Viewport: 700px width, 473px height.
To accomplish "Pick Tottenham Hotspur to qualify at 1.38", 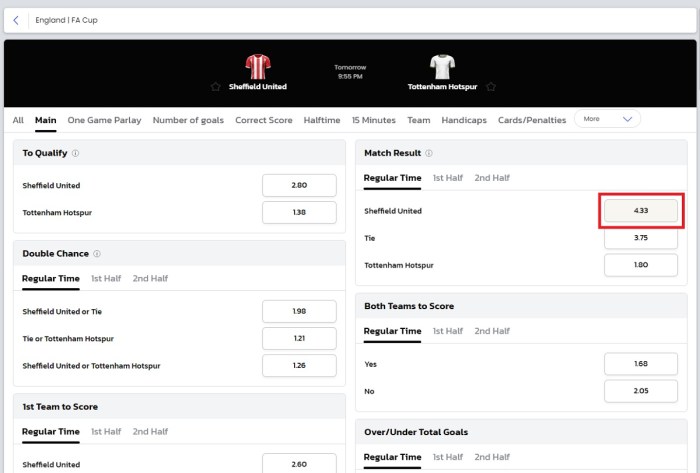I will click(x=299, y=212).
